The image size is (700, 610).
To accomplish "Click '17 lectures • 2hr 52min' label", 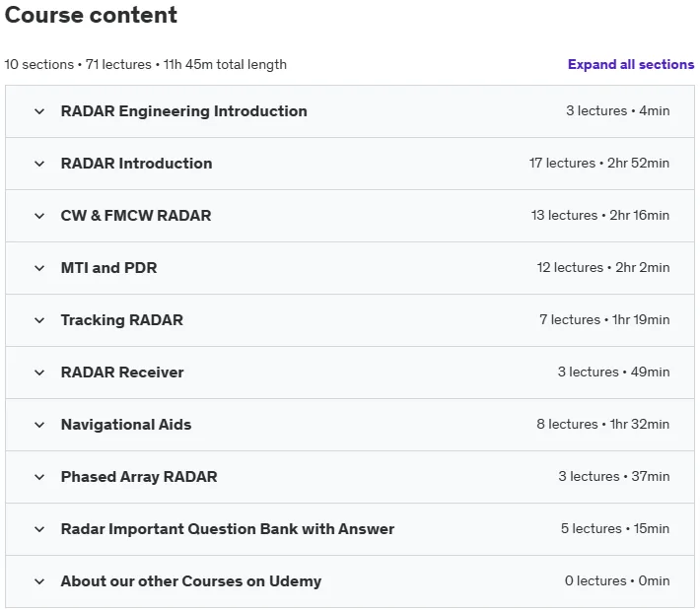I will (599, 163).
